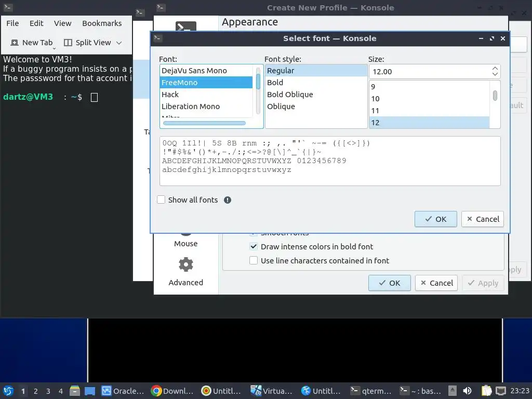Click the Font list horizontal scrollbar
This screenshot has width=532, height=399.
(x=204, y=123)
